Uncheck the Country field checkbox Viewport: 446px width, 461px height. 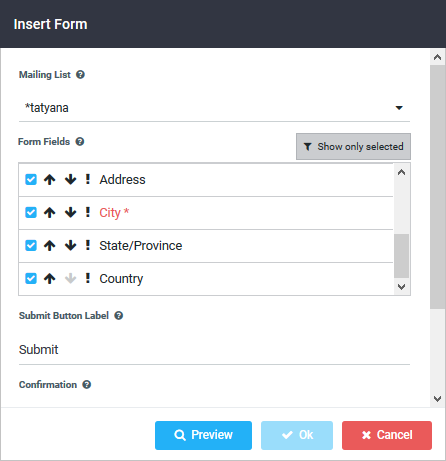[x=31, y=278]
